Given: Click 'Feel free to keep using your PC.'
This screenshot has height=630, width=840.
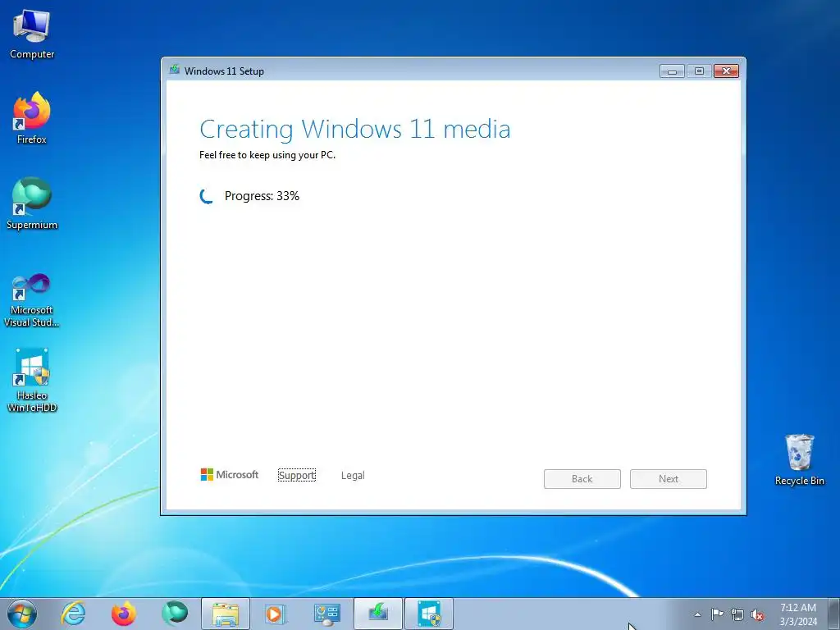Looking at the screenshot, I should pos(267,155).
